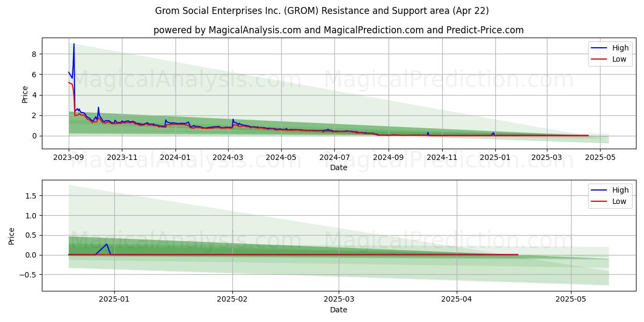Click the chart title mentioning Grom Social Enterprises
The width and height of the screenshot is (644, 322).
[x=322, y=11]
